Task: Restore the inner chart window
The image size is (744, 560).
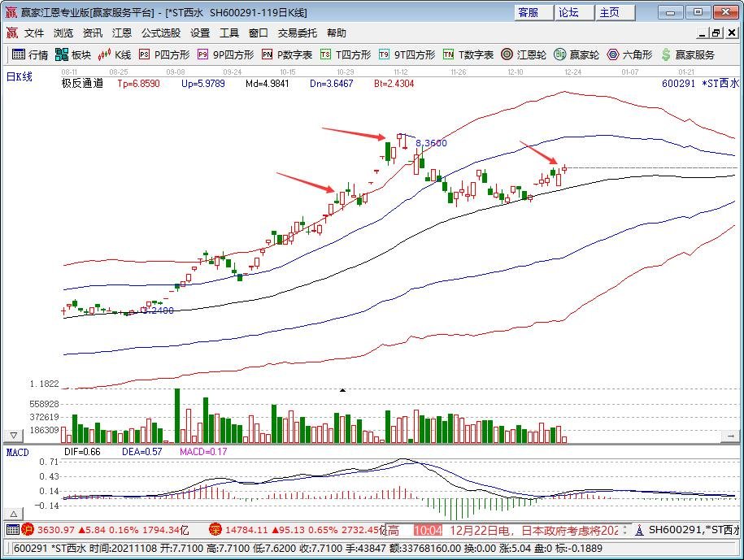Action: point(716,33)
